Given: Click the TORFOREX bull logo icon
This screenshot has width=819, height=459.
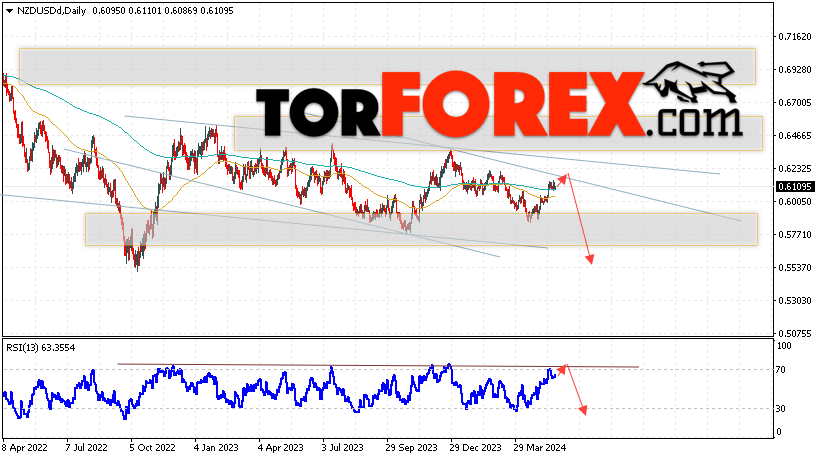Looking at the screenshot, I should pos(690,81).
